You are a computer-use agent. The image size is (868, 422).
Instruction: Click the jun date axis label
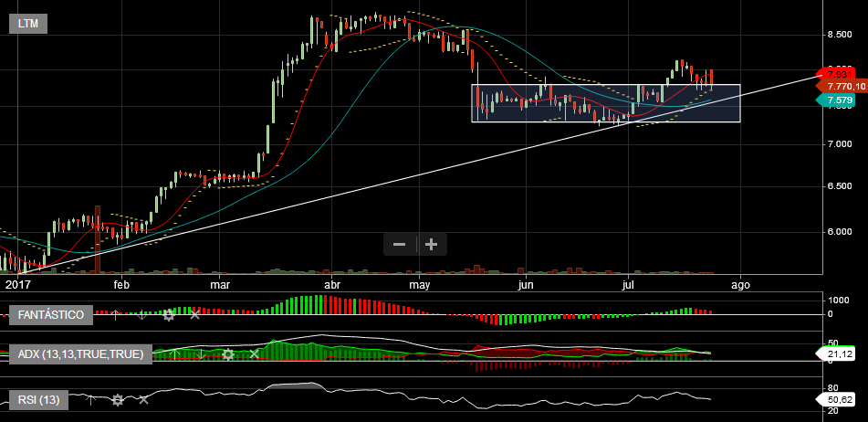click(524, 285)
